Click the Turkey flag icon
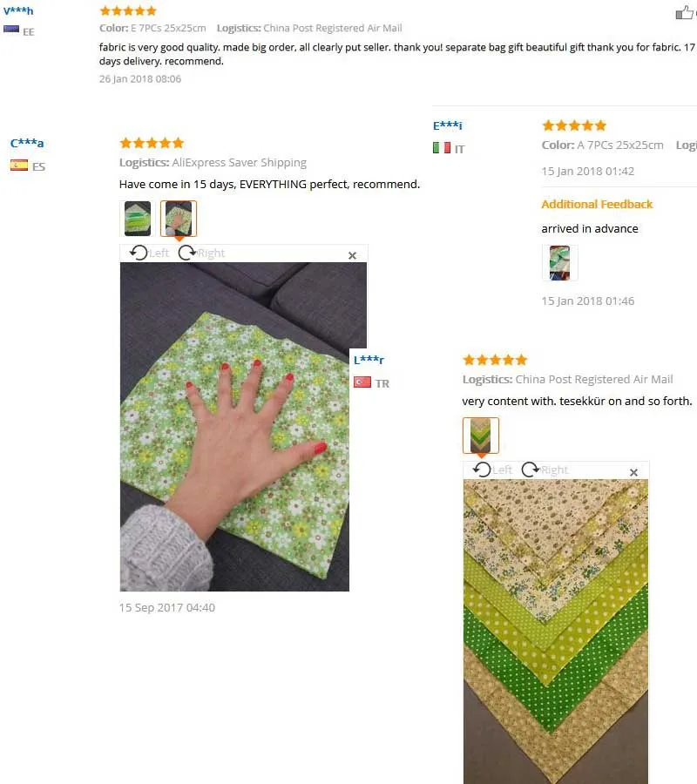The image size is (697, 784). (362, 382)
